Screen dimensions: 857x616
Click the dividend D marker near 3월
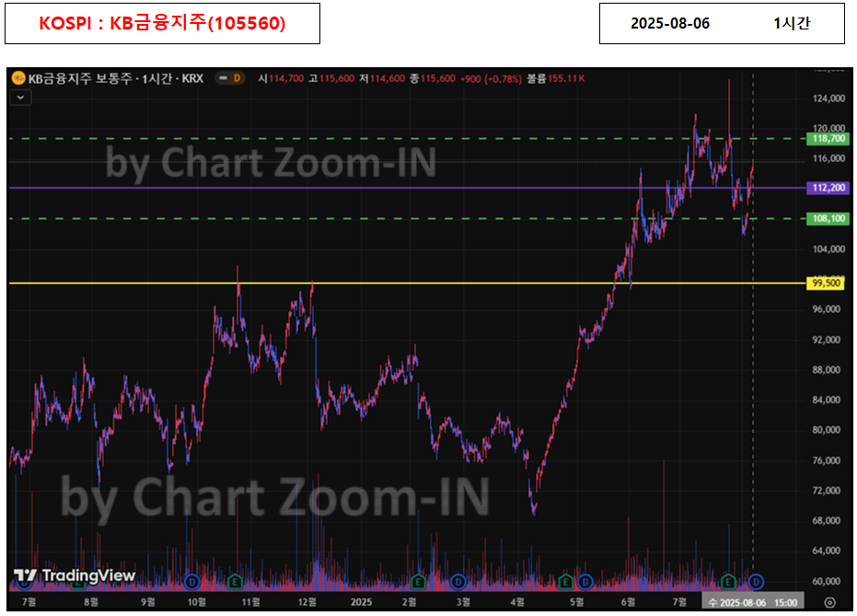click(458, 582)
